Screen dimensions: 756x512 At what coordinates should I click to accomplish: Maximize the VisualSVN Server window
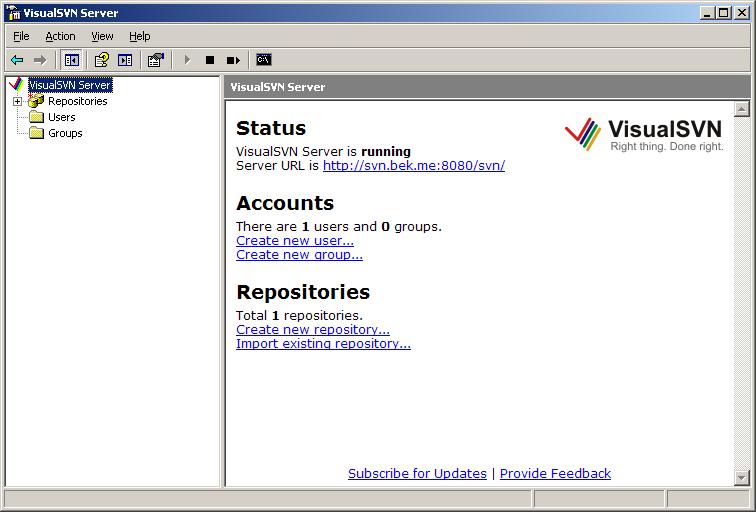724,13
